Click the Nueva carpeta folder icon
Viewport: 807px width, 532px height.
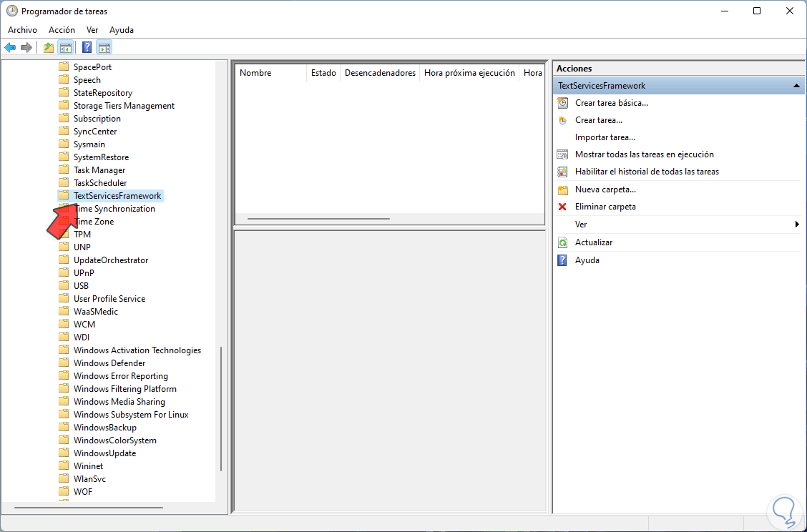(x=562, y=190)
